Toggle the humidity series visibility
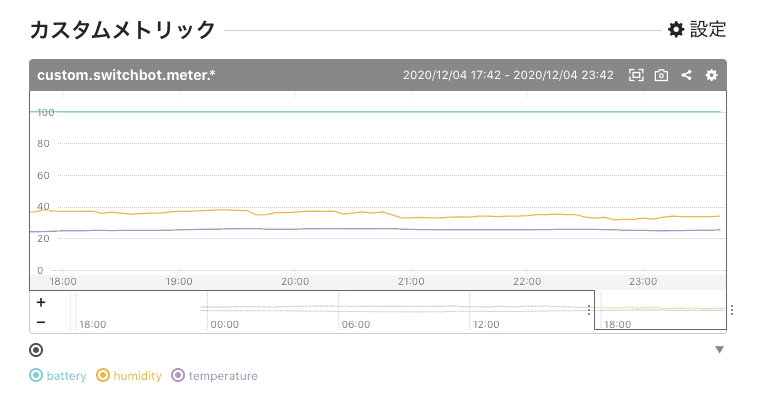Screen dimensions: 758x400 pyautogui.click(x=103, y=376)
